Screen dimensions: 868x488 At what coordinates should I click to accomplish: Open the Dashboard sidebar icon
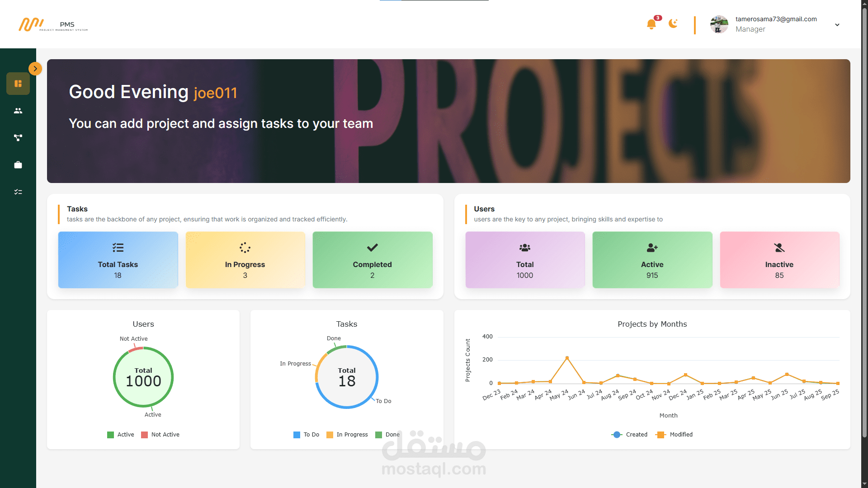[18, 84]
